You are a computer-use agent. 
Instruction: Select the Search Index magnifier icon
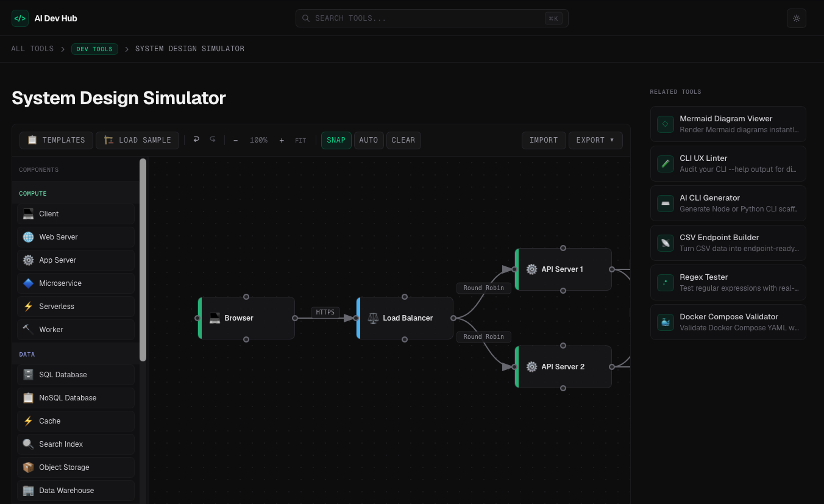[x=28, y=444]
